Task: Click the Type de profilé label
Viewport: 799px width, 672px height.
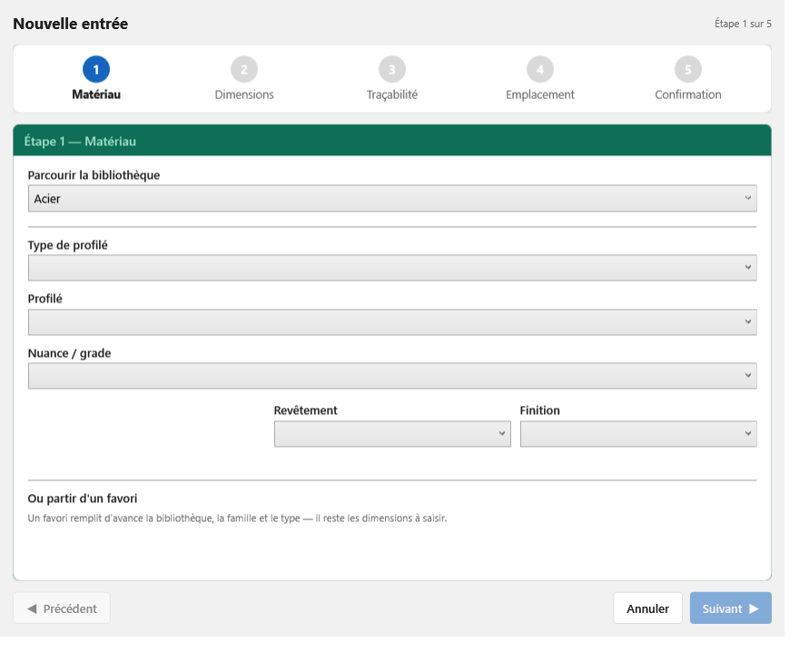Action: pyautogui.click(x=68, y=245)
